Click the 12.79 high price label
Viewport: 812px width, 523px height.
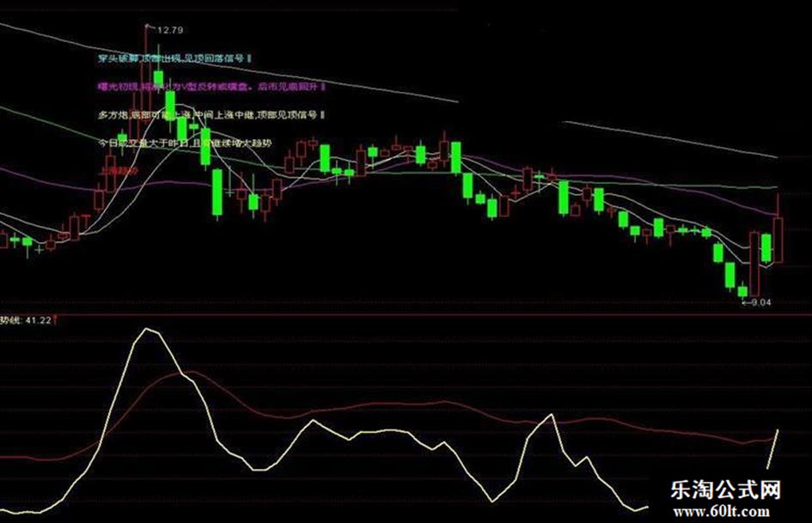(170, 31)
